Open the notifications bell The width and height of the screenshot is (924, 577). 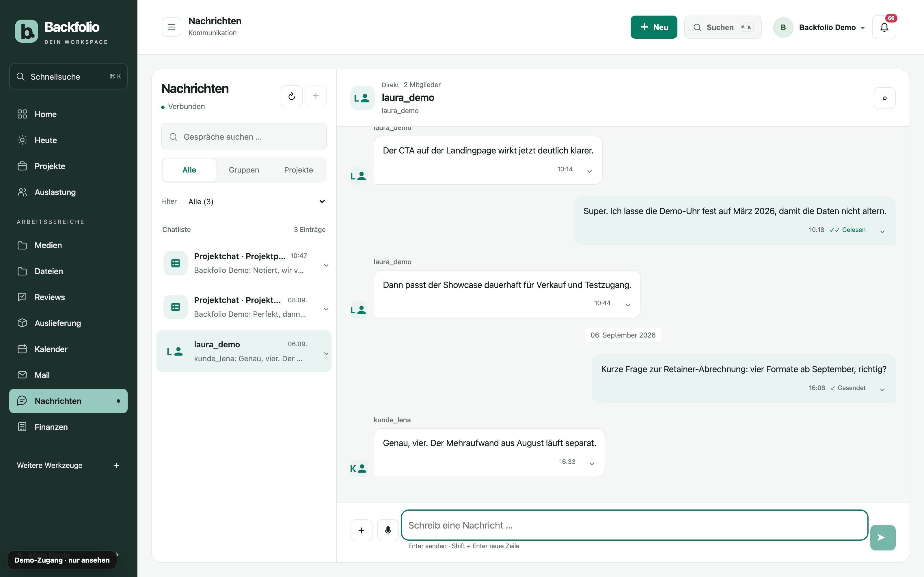[x=884, y=27]
